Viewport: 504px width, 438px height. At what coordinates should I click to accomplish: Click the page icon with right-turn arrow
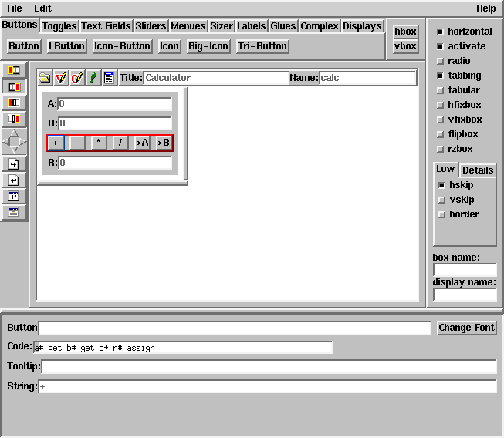pos(14,163)
